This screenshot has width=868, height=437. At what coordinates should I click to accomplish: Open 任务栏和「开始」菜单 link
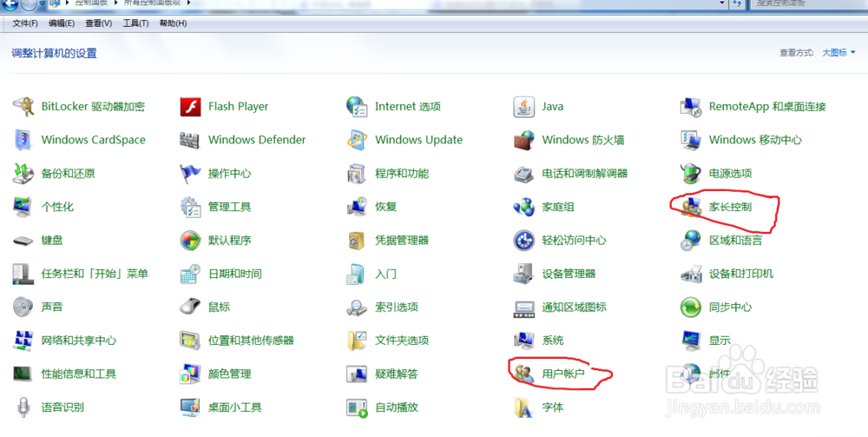95,274
